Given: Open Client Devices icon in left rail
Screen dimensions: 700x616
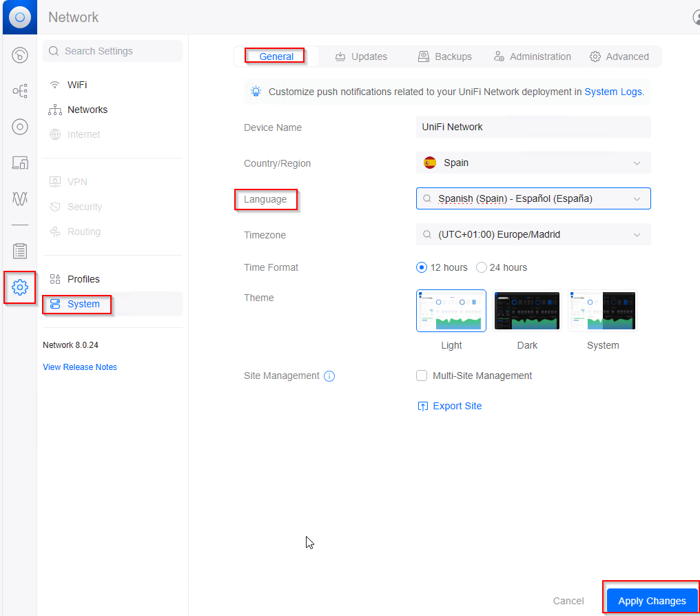Looking at the screenshot, I should coord(20,163).
